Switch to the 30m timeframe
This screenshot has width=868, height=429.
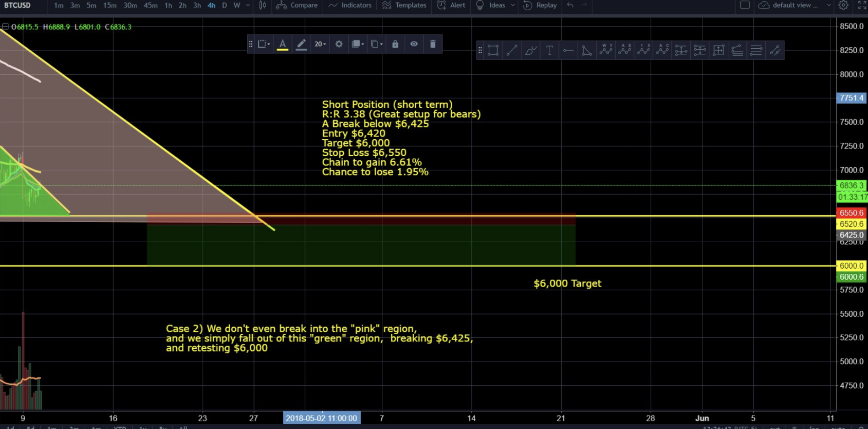coord(130,5)
